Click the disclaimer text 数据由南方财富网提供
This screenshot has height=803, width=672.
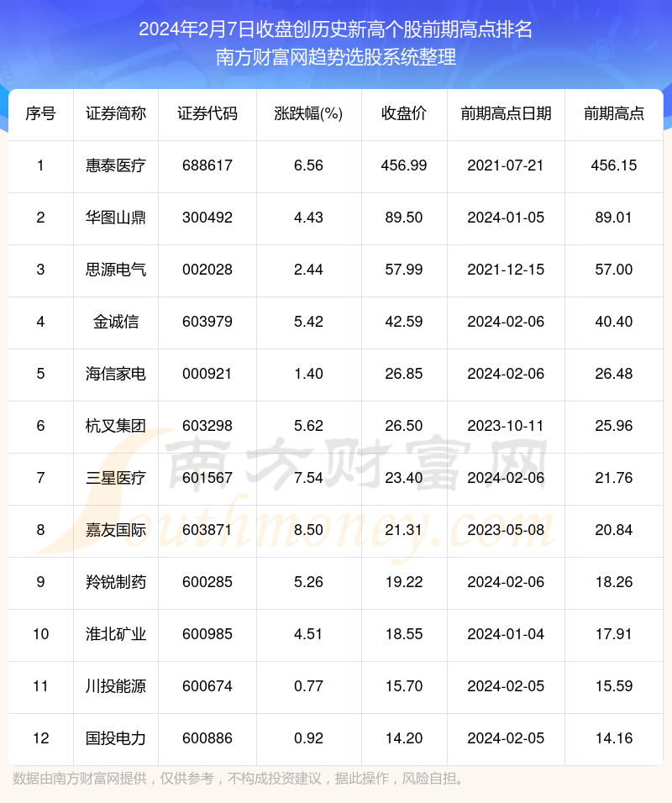click(80, 779)
